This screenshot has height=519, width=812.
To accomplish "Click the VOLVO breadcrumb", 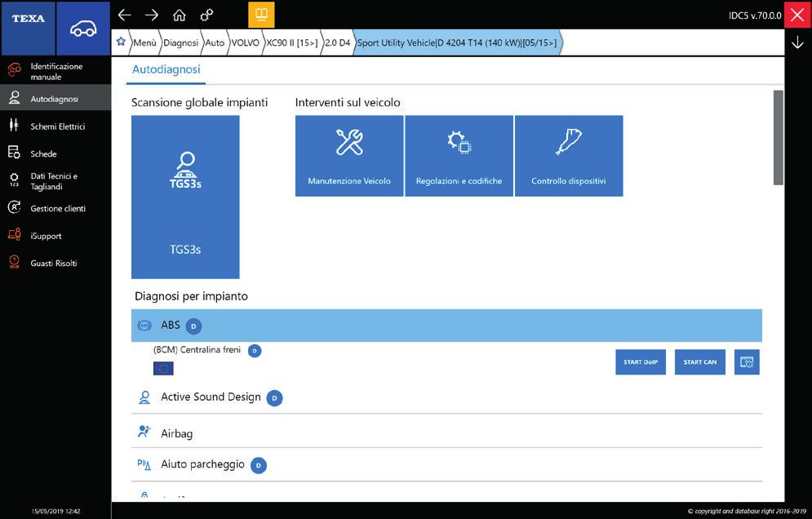I will (x=245, y=42).
